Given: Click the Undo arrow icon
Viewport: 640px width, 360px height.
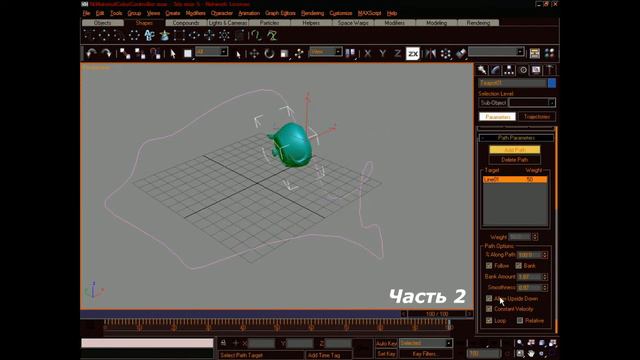Looking at the screenshot, I should click(x=91, y=53).
